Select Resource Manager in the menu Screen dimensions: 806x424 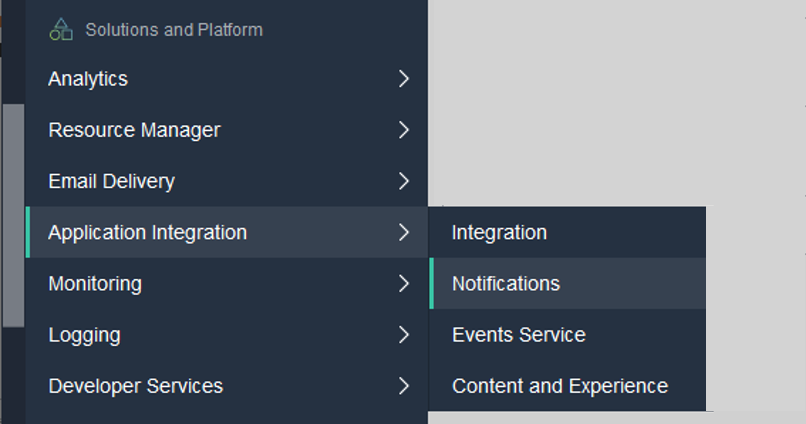pos(134,130)
